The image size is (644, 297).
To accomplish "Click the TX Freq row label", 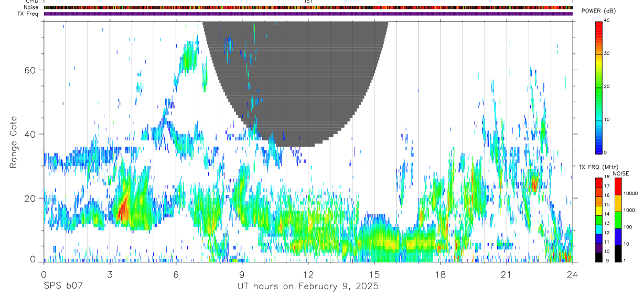I will [29, 14].
